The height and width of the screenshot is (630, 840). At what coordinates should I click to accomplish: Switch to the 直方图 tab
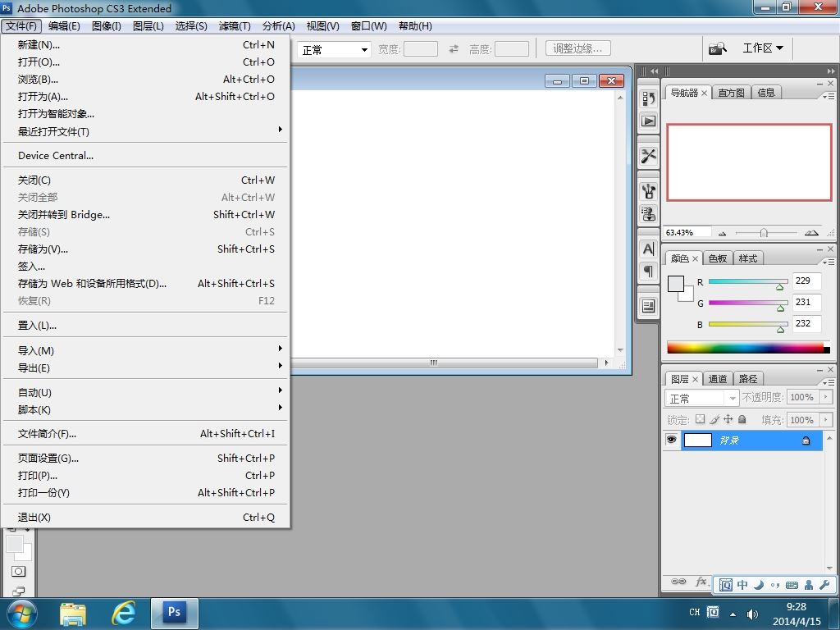pyautogui.click(x=731, y=93)
